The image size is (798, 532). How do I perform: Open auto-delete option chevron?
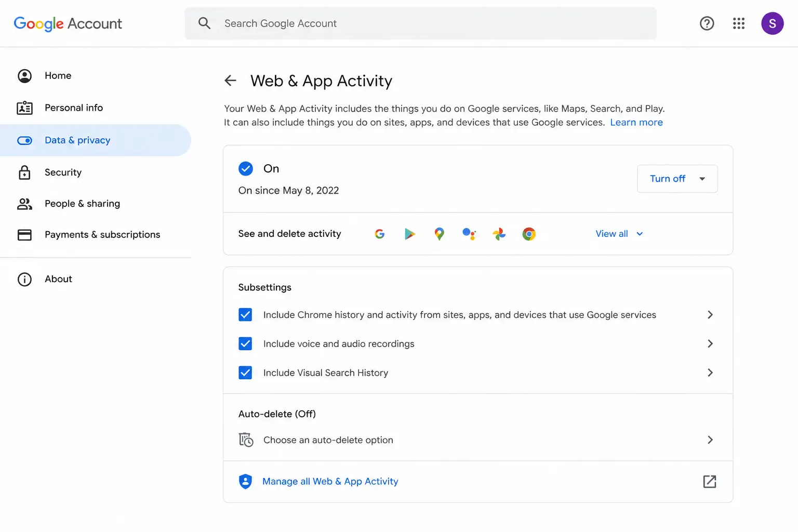710,440
